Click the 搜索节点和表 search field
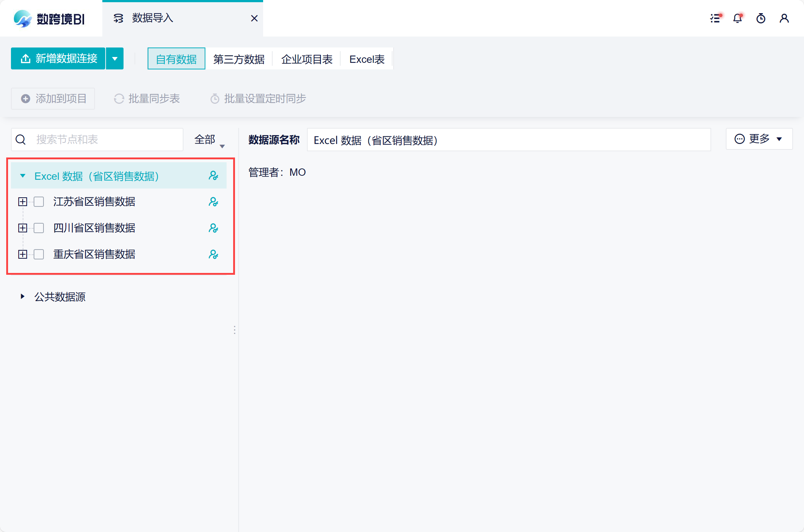The height and width of the screenshot is (532, 804). click(x=106, y=140)
